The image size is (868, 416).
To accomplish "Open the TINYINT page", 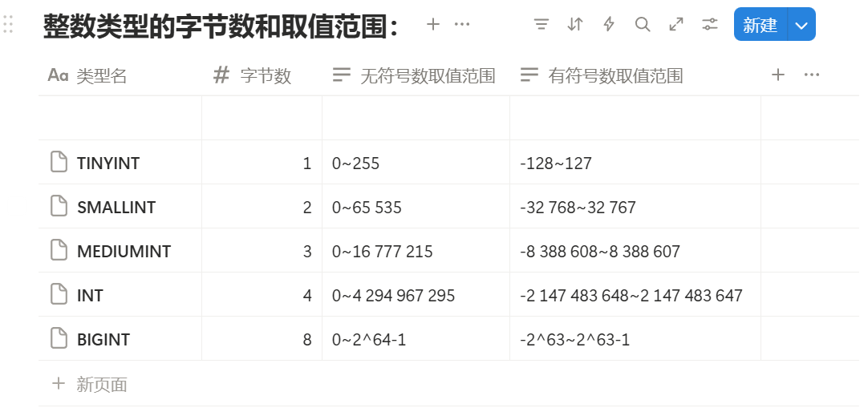I will pyautogui.click(x=108, y=164).
